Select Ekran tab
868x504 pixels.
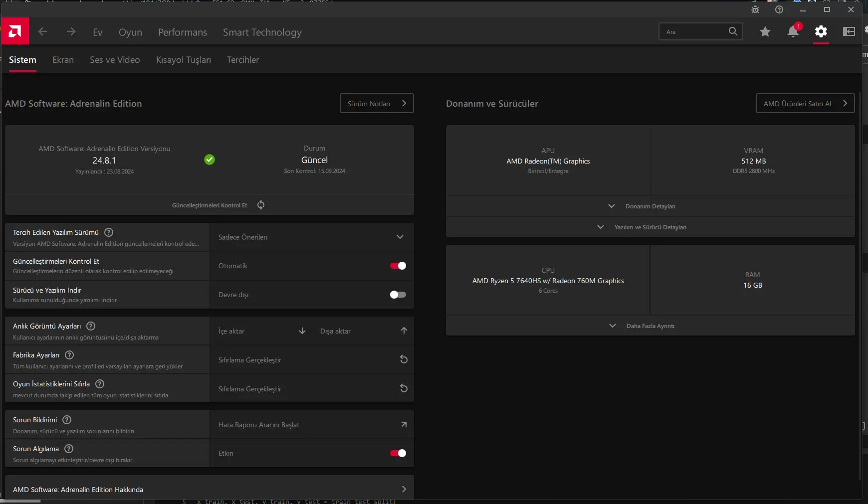[x=63, y=60]
